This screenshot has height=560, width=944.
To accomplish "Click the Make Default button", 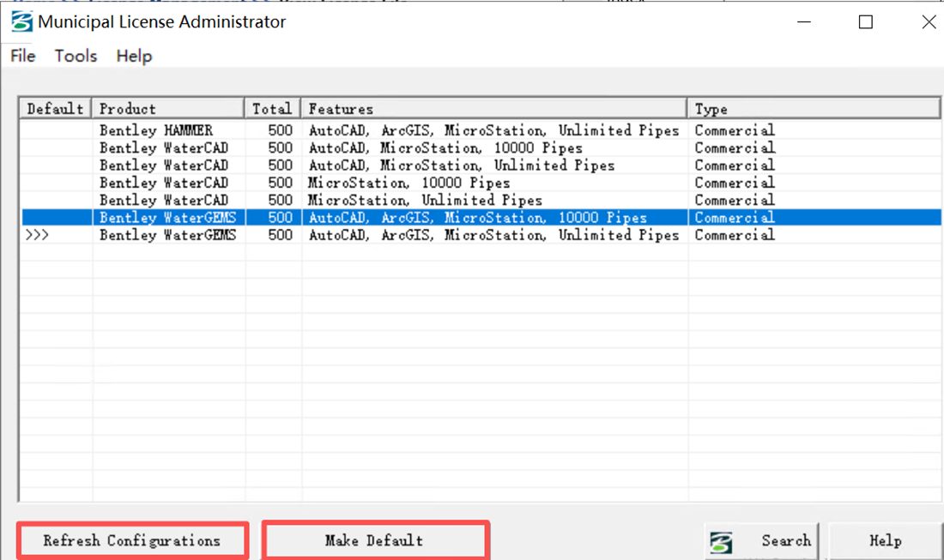I will [x=375, y=540].
